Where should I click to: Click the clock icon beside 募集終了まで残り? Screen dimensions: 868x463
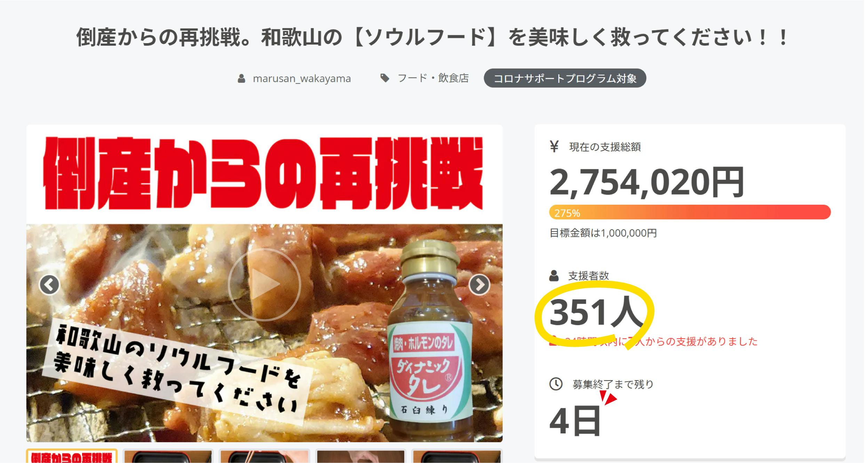pos(556,384)
